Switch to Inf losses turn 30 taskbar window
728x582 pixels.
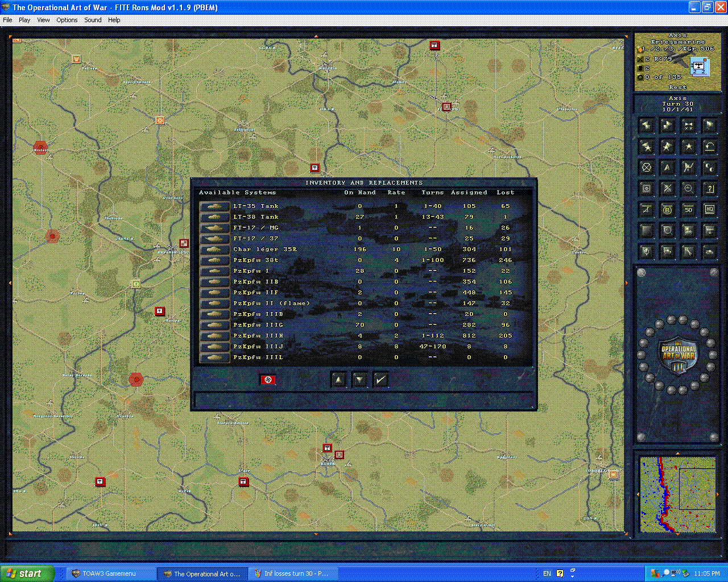(293, 573)
